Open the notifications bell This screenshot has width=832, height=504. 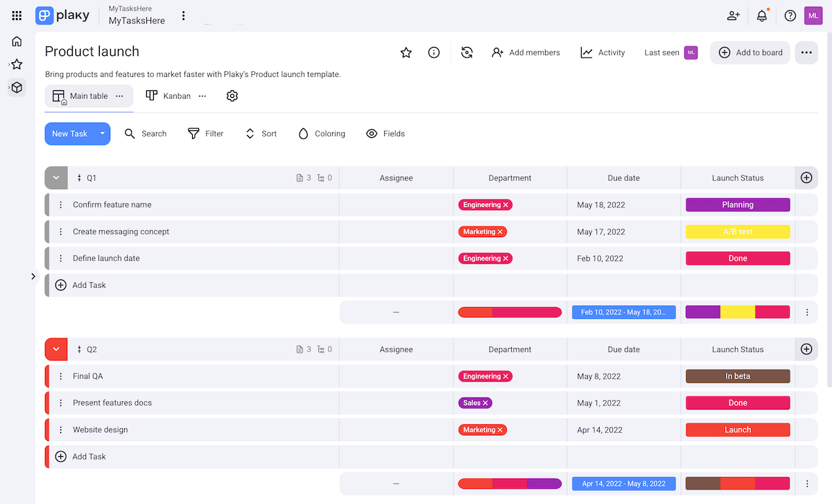pyautogui.click(x=762, y=16)
